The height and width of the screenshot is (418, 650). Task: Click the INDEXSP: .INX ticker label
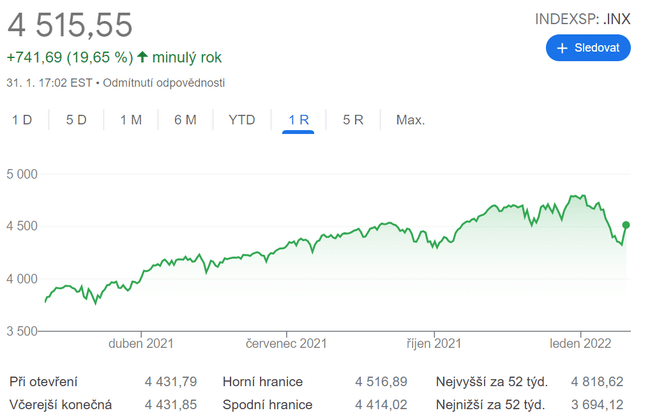point(583,17)
